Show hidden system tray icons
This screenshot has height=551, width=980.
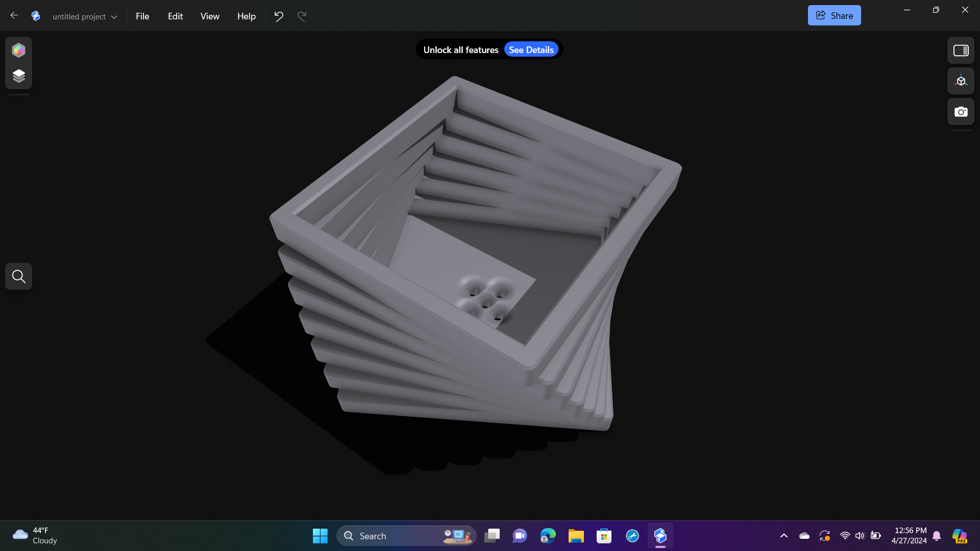click(783, 536)
